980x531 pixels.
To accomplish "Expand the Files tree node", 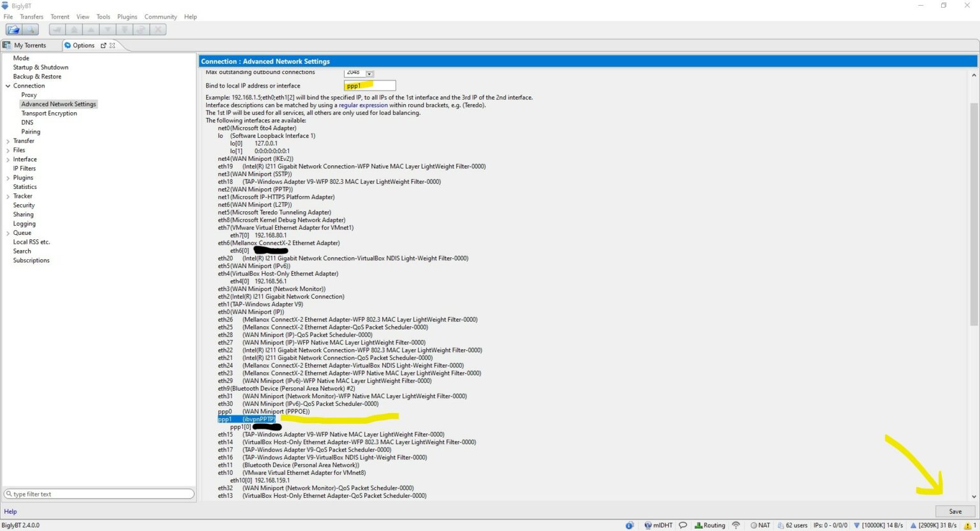I will click(x=8, y=150).
